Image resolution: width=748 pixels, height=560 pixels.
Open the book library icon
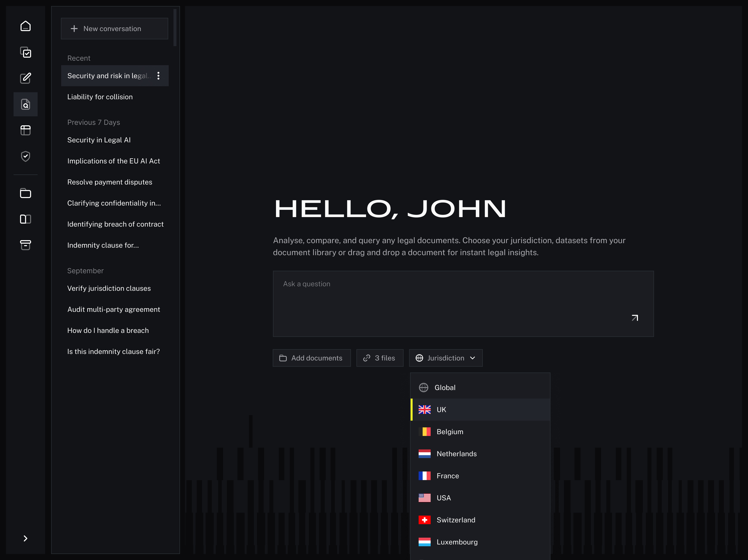pyautogui.click(x=25, y=219)
